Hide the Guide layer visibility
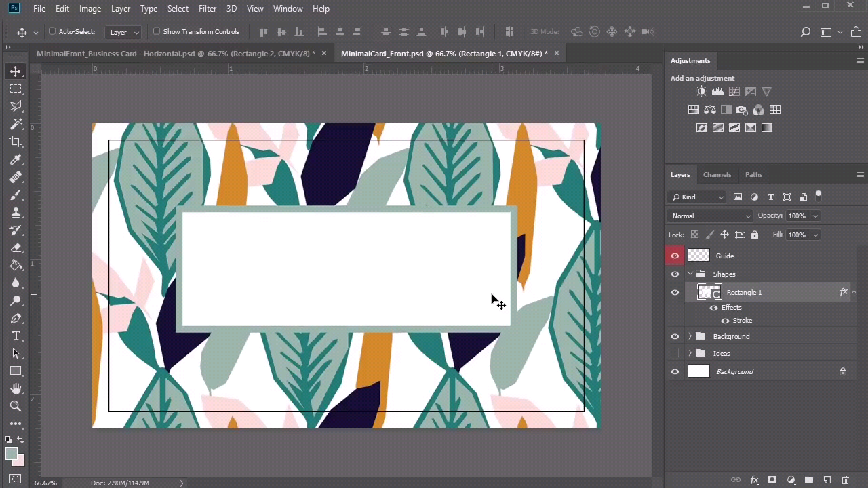 pos(675,256)
